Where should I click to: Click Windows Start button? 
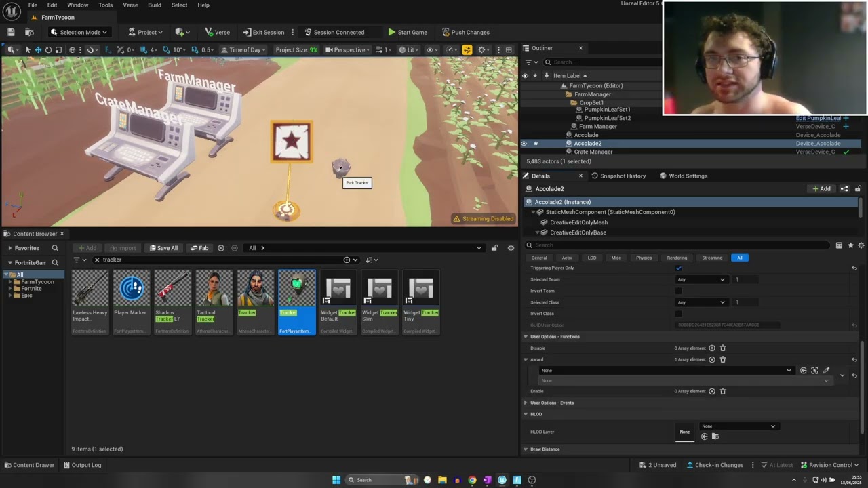pos(336,480)
